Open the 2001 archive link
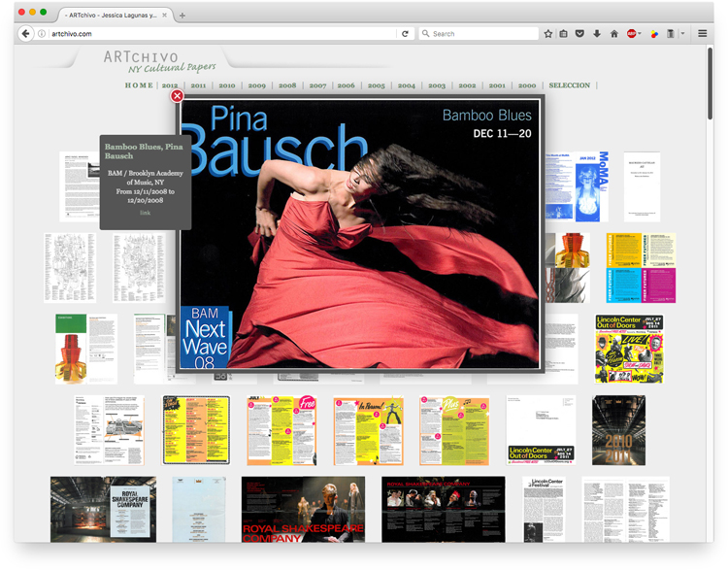 pyautogui.click(x=497, y=85)
